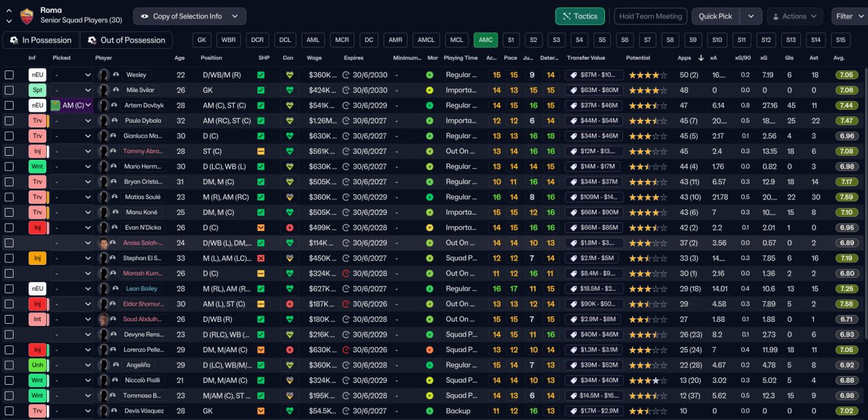Click the Hold Team Meeting button
Viewport: 868px width, 420px height.
pyautogui.click(x=650, y=16)
